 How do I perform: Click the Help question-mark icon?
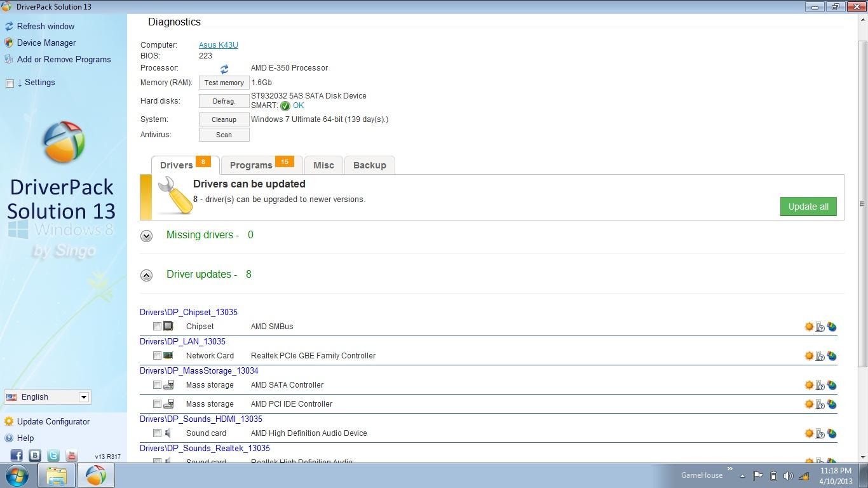coord(9,438)
